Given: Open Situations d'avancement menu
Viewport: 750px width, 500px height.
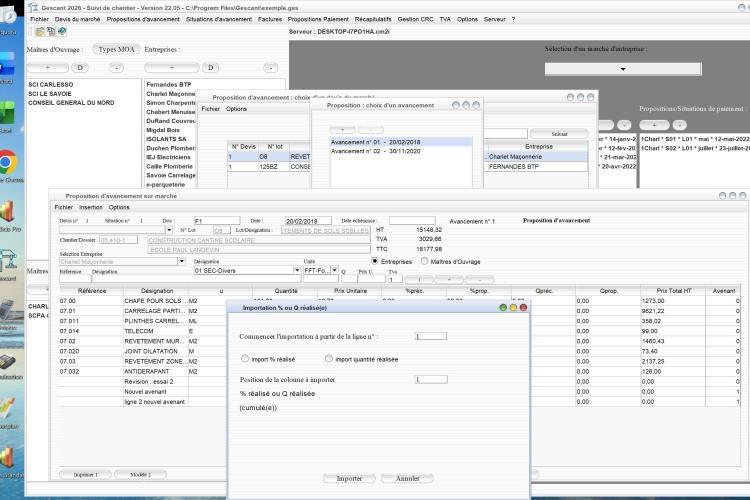Looking at the screenshot, I should [219, 19].
